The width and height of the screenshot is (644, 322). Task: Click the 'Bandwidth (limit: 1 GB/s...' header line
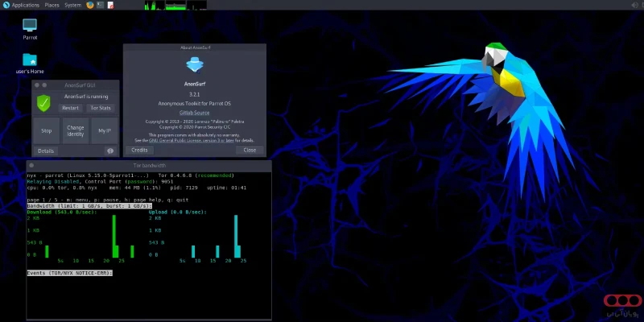(89, 206)
